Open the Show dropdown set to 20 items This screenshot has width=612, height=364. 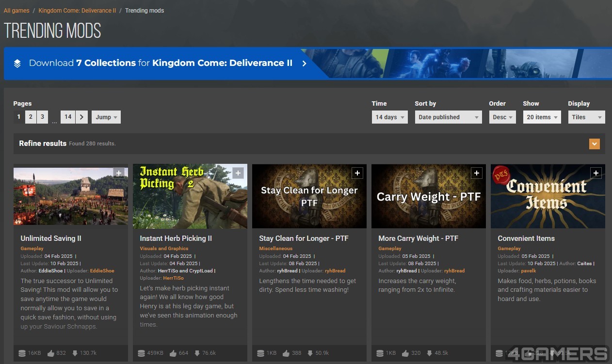pyautogui.click(x=542, y=117)
